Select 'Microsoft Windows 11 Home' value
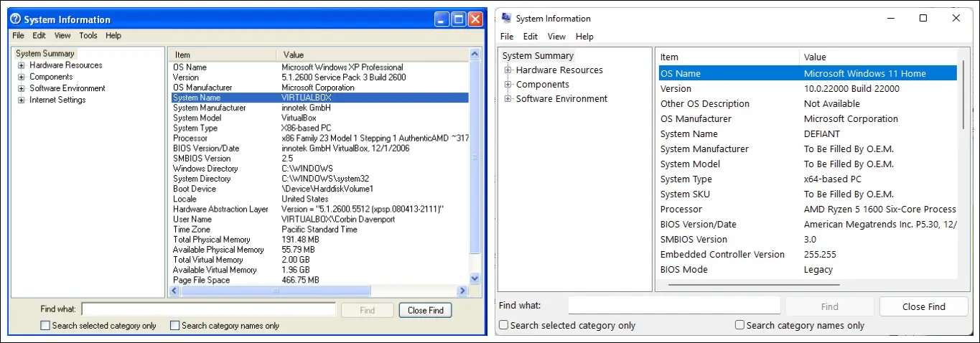Viewport: 980px width, 343px height. pos(865,73)
